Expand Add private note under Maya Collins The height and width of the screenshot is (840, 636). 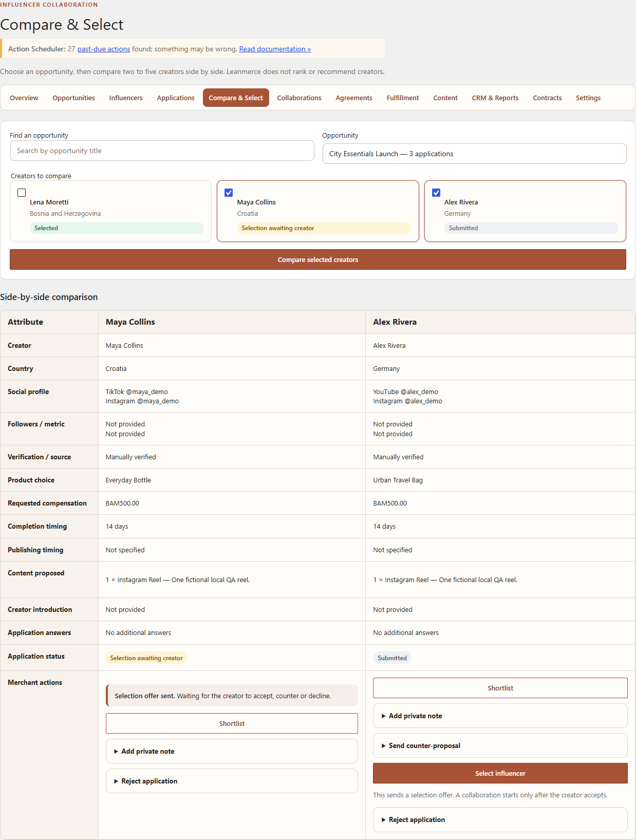pos(232,751)
